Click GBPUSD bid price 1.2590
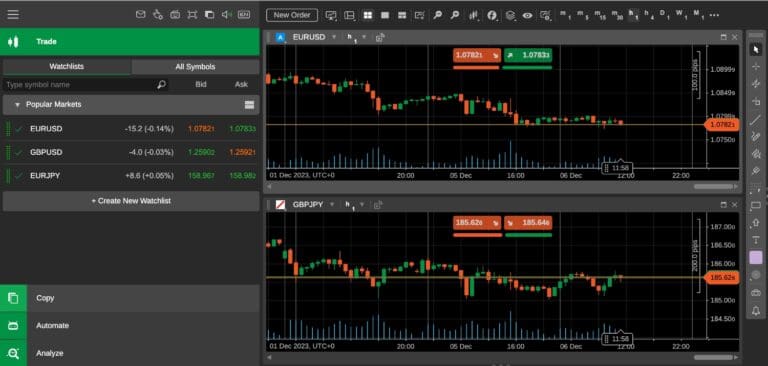 201,152
